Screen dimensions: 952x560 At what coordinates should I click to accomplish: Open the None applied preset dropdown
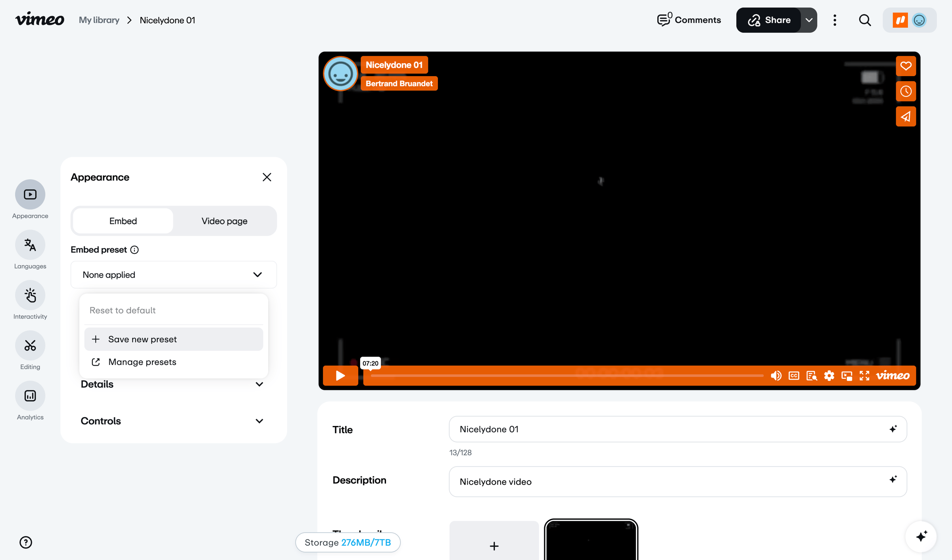click(174, 274)
